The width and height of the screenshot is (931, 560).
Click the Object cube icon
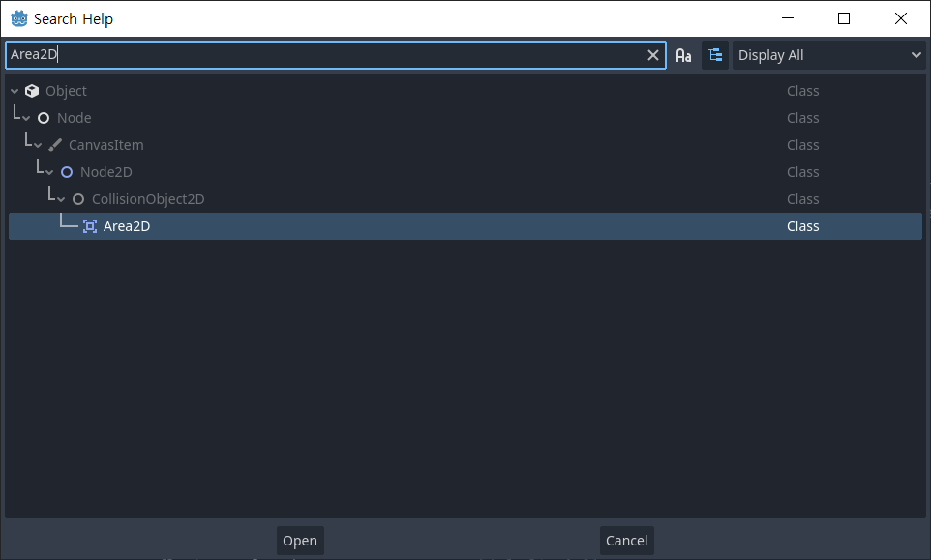pos(32,91)
